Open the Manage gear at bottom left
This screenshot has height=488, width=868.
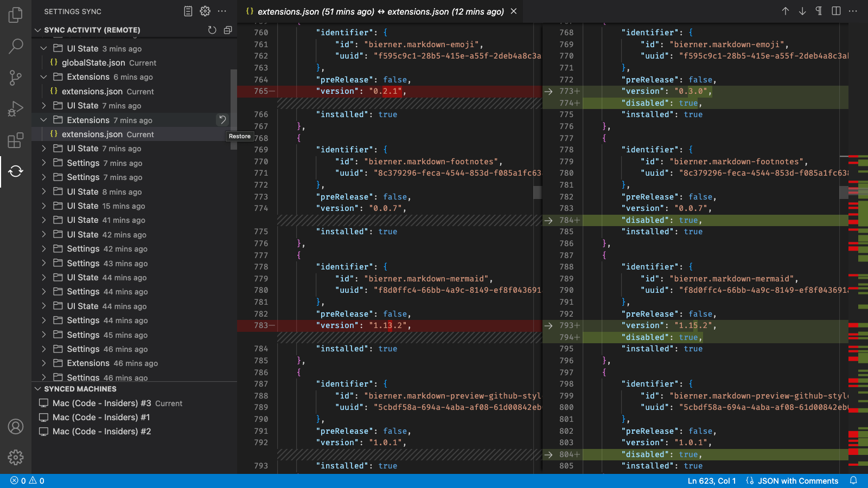click(x=16, y=457)
